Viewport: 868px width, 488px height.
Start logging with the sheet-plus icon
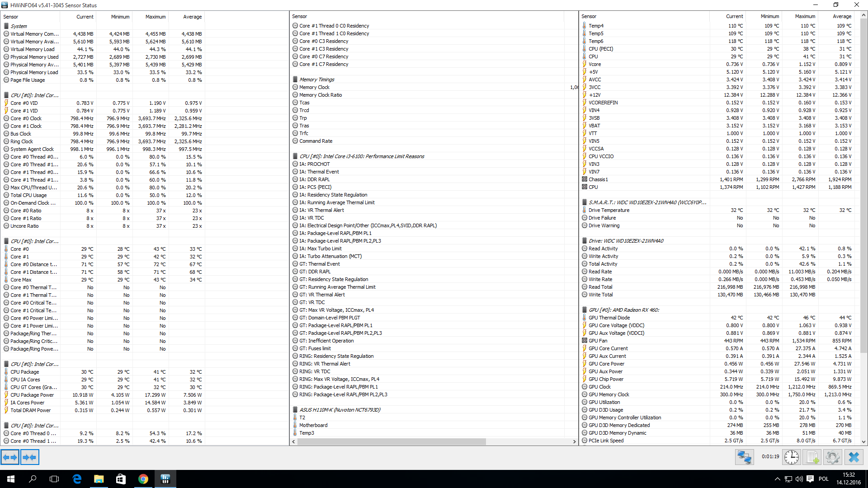click(812, 457)
